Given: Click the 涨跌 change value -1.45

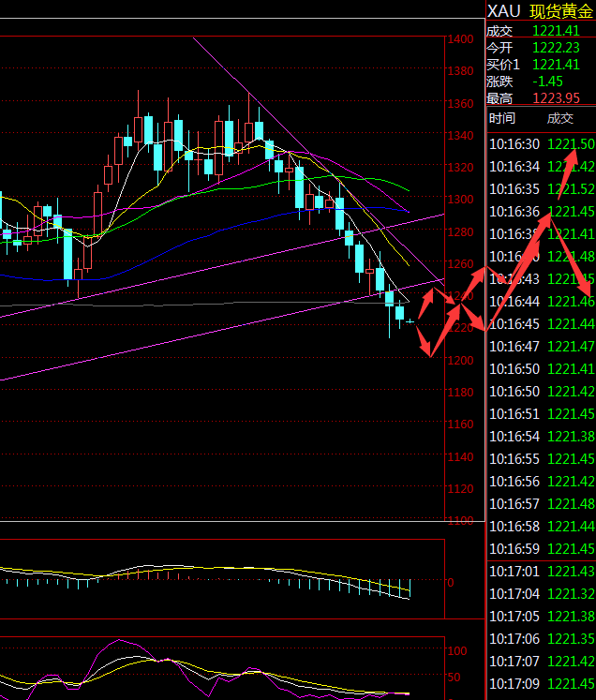Looking at the screenshot, I should pos(548,82).
